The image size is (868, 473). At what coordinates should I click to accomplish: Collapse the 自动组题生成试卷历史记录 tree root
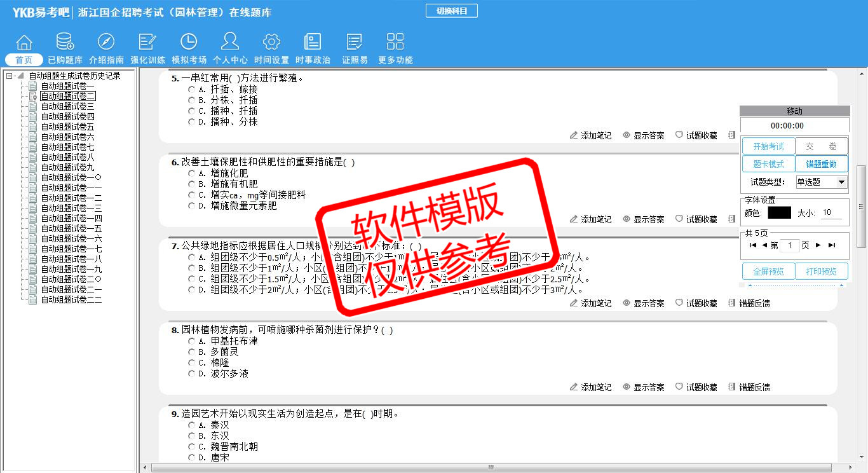[x=10, y=76]
